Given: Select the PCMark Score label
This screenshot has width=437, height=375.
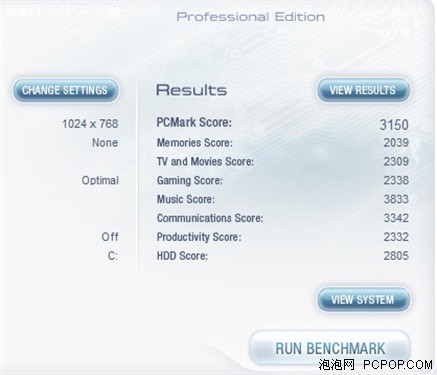Looking at the screenshot, I should click(x=194, y=122).
